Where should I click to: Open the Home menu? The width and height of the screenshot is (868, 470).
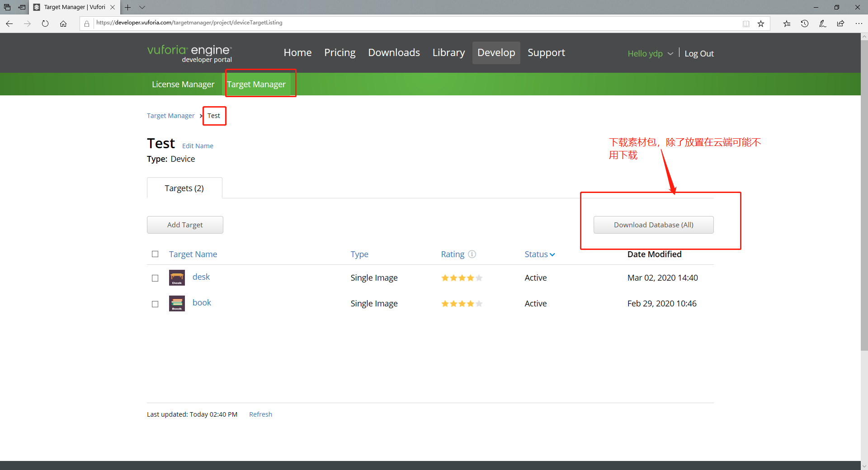(x=297, y=52)
